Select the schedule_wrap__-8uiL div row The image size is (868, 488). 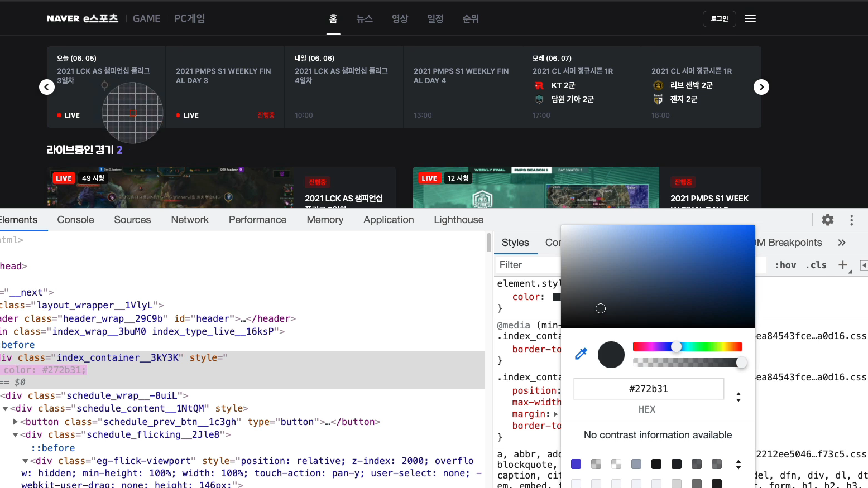coord(94,395)
